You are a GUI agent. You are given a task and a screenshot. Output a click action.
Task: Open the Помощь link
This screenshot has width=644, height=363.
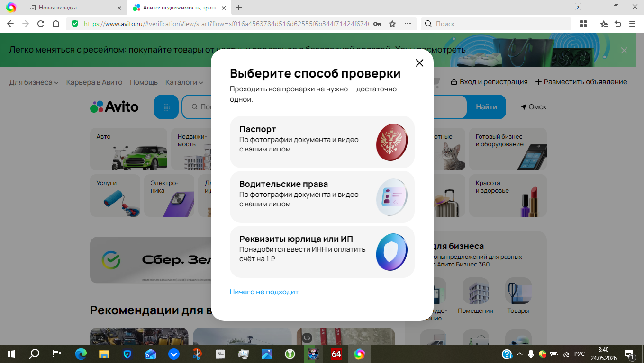click(144, 82)
